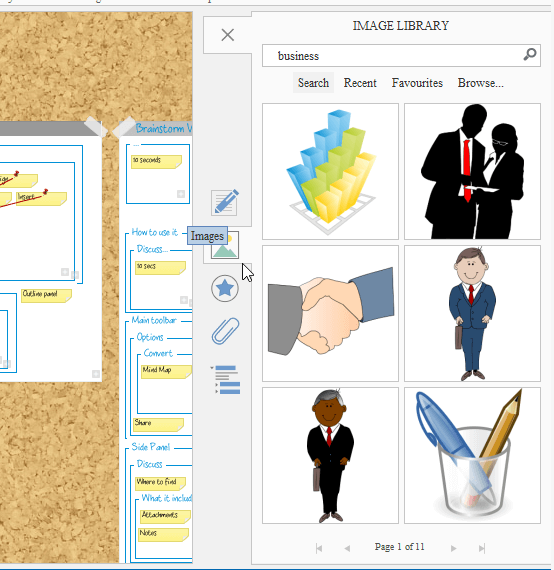Choose the pen and pencil cup image
This screenshot has width=554, height=570.
(472, 455)
